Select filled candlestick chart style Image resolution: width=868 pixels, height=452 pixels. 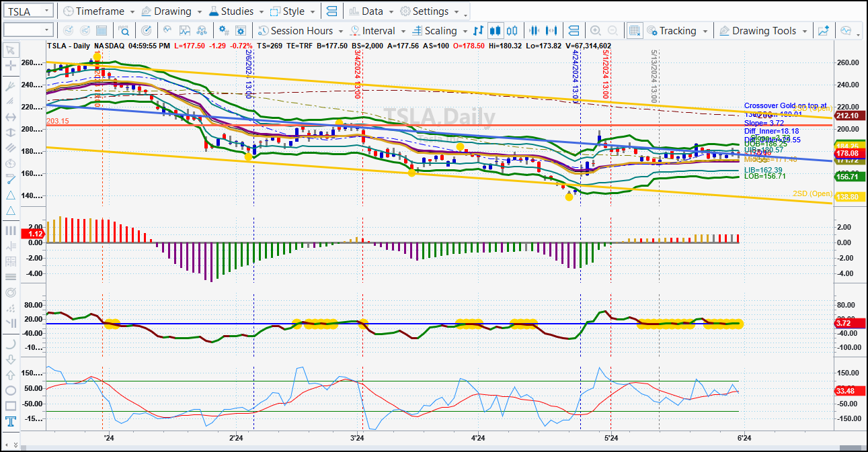[496, 30]
